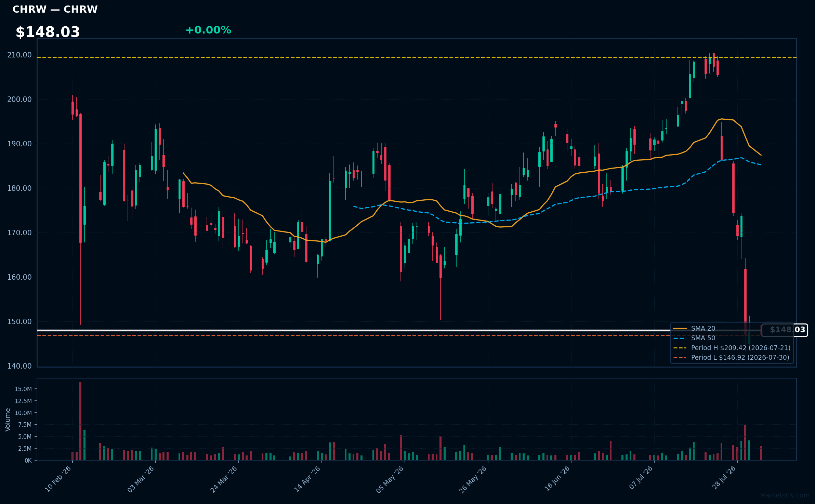Pick the "28 Jul '26" date label
Viewport: 815px width, 504px height.
pos(724,478)
